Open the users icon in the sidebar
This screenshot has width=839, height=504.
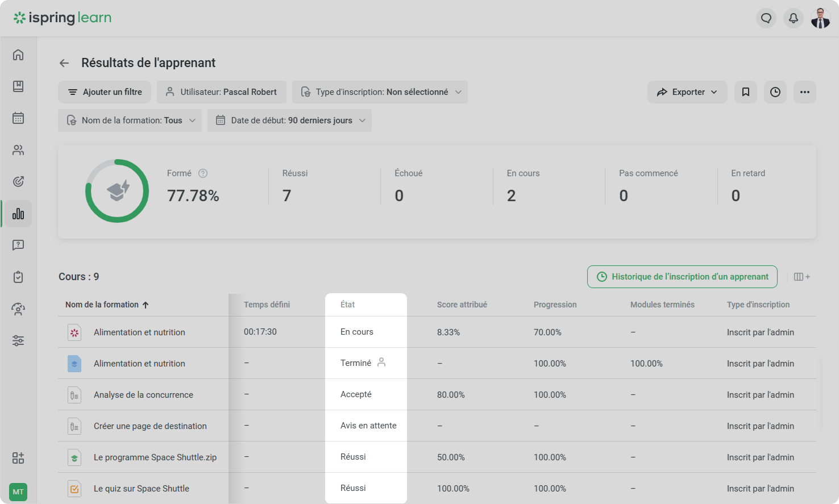coord(18,150)
